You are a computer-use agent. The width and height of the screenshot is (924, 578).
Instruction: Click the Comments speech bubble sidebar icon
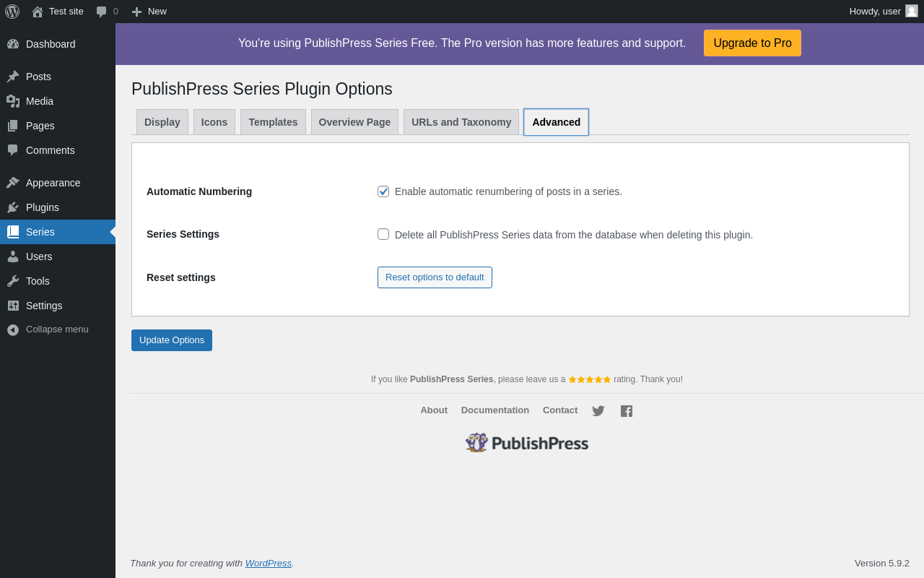pyautogui.click(x=13, y=150)
